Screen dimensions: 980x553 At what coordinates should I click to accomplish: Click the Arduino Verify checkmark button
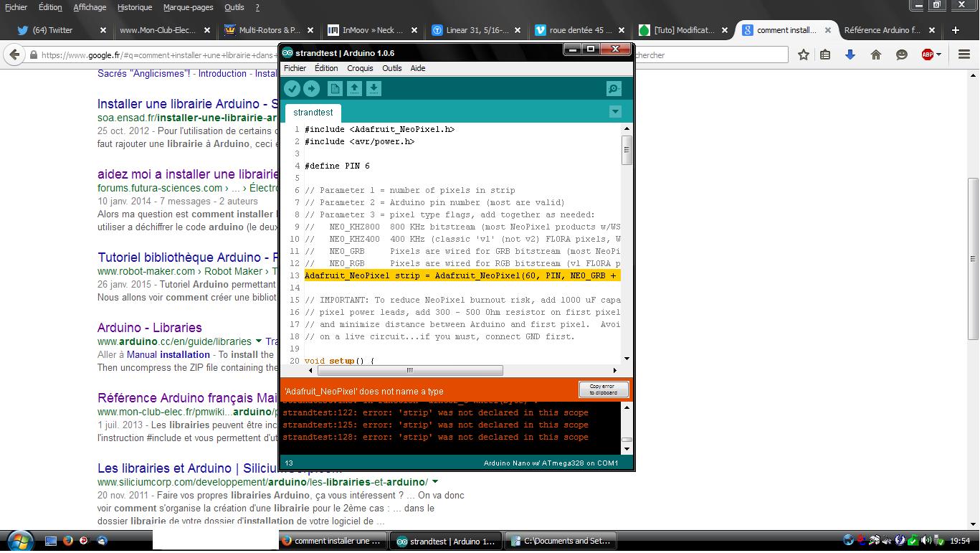coord(292,88)
